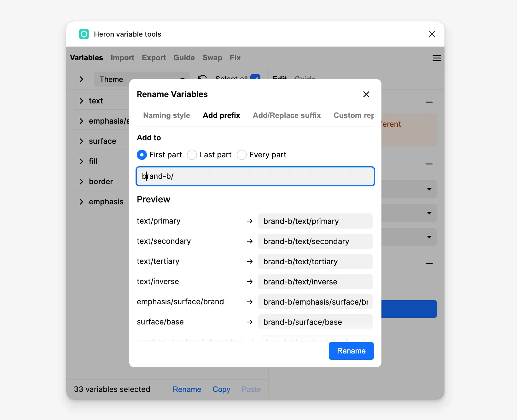Expand the surface variable group
Viewport: 517px width, 420px height.
pyautogui.click(x=81, y=141)
